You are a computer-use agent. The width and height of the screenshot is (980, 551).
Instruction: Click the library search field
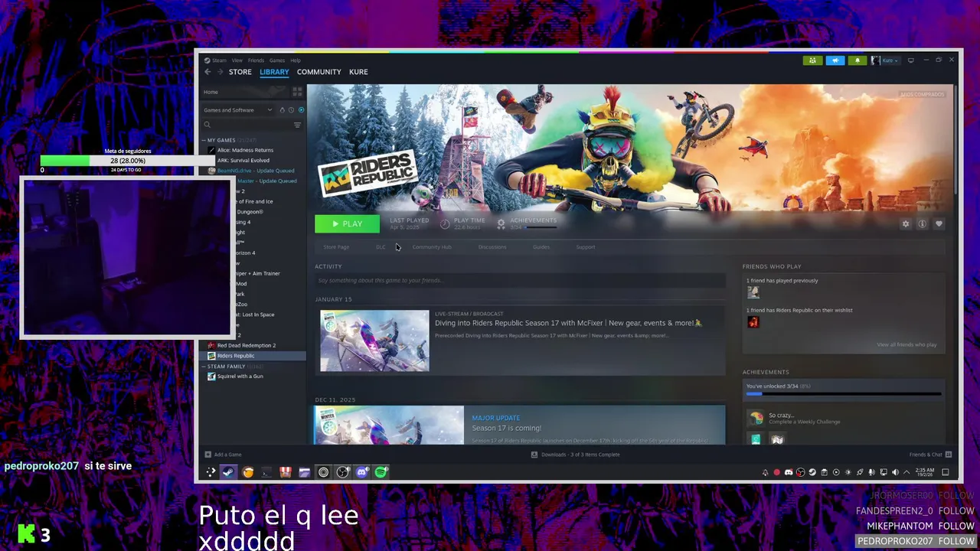pos(247,125)
